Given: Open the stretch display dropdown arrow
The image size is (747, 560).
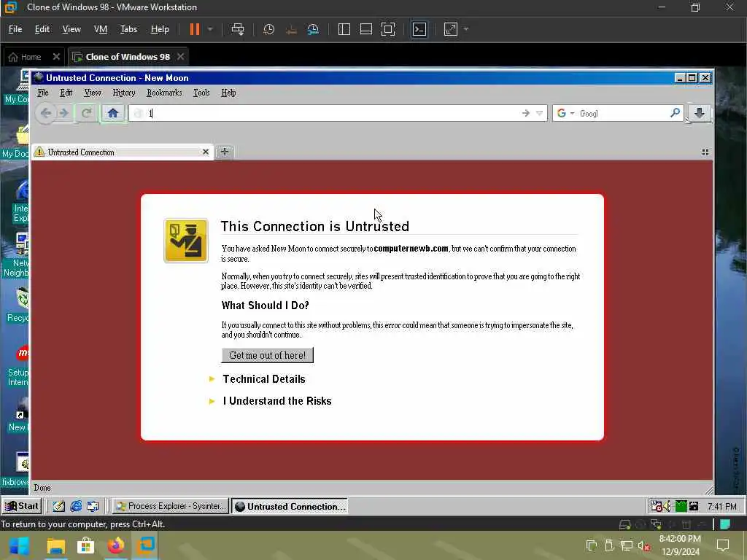Looking at the screenshot, I should 466,29.
